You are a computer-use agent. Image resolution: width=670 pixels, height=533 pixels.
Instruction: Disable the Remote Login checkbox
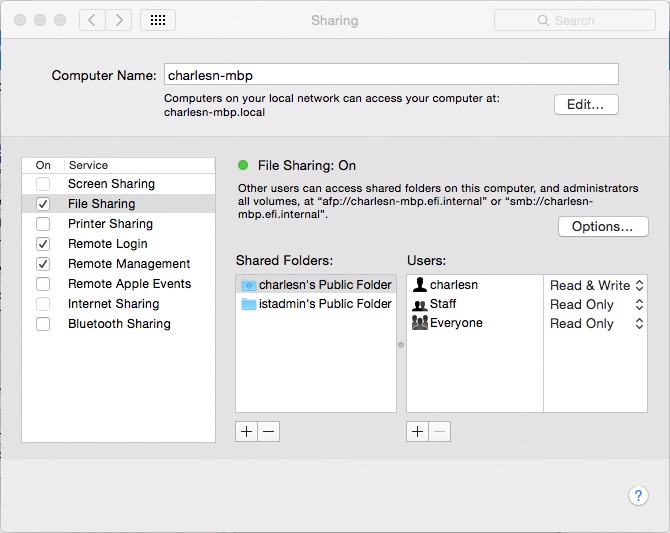pos(43,244)
